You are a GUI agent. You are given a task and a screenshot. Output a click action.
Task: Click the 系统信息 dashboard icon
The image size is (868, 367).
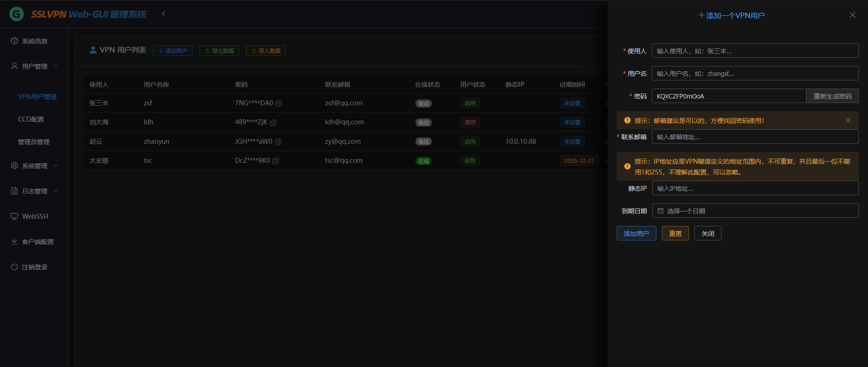point(14,41)
